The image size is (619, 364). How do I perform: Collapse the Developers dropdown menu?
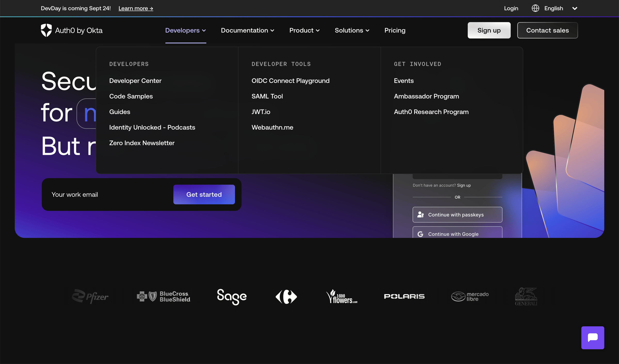pos(186,30)
